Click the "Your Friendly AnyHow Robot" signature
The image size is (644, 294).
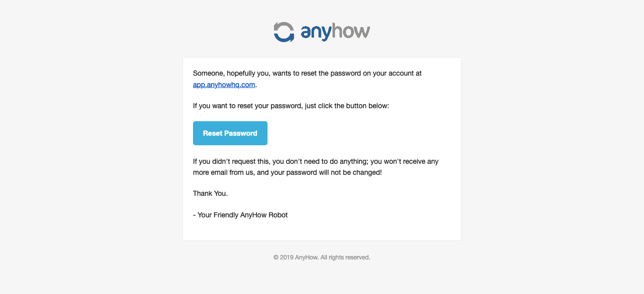tap(242, 215)
